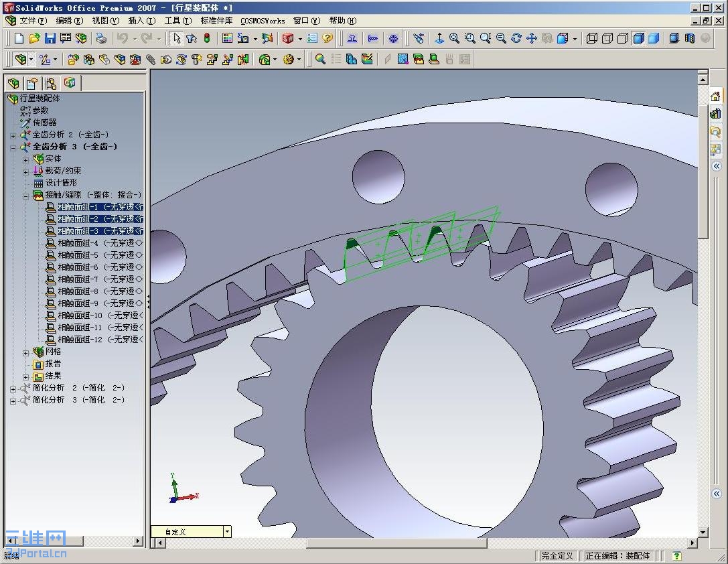Screen dimensions: 728x564
Task: Expand the 载荷/约束 node
Action: click(x=26, y=171)
